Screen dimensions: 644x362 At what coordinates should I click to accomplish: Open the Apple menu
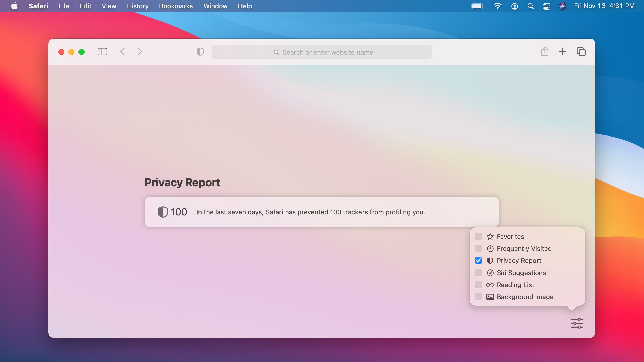(x=14, y=6)
